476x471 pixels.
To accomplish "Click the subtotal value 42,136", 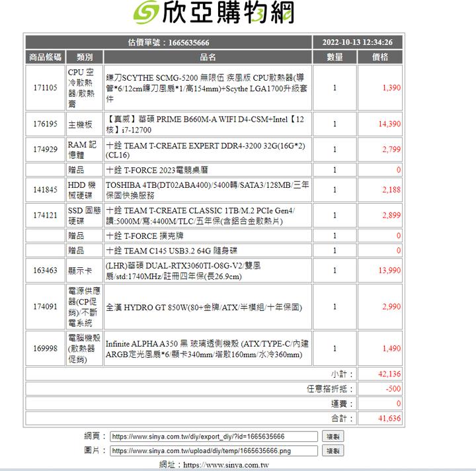I will (x=389, y=374).
